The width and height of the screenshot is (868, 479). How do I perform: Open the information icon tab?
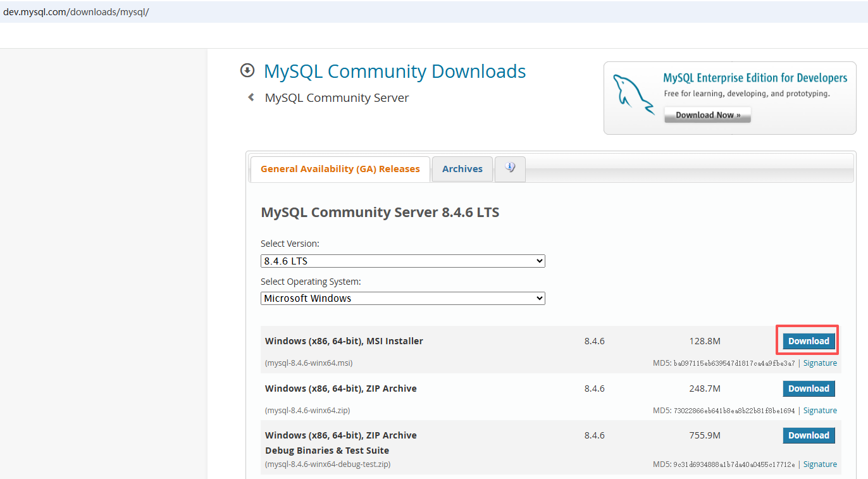[x=510, y=168]
